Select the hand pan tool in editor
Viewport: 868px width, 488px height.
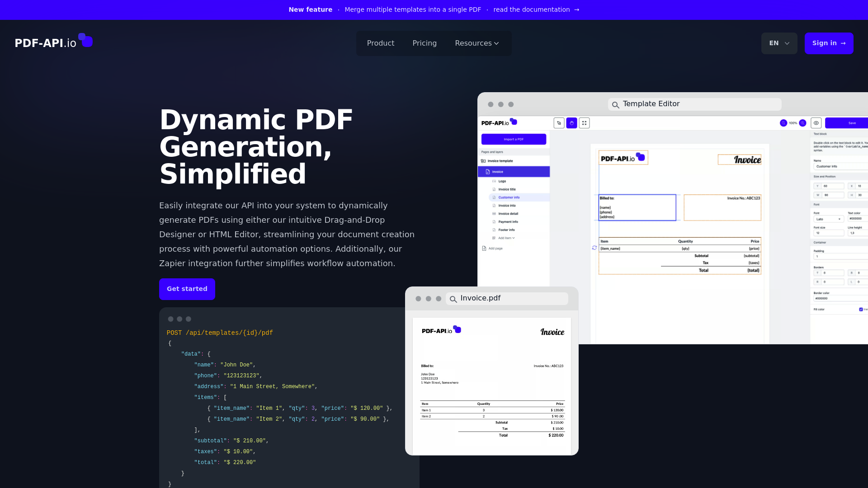[x=571, y=123]
